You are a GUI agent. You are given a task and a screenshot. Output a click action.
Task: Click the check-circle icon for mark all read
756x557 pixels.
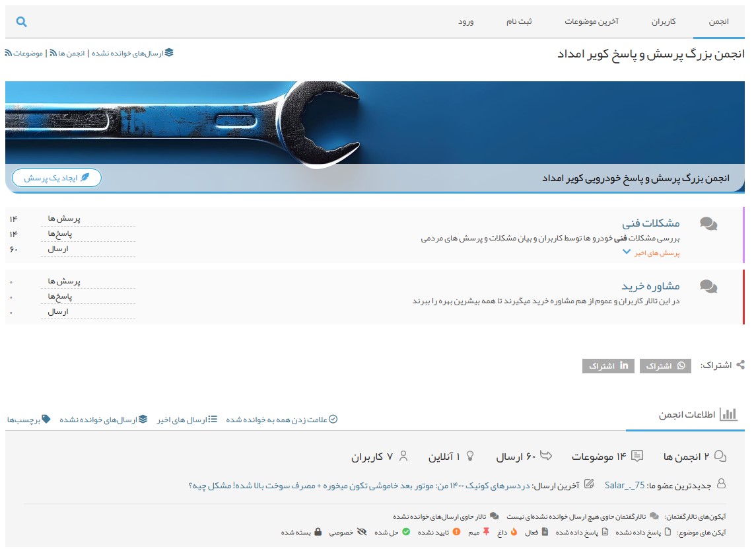333,419
